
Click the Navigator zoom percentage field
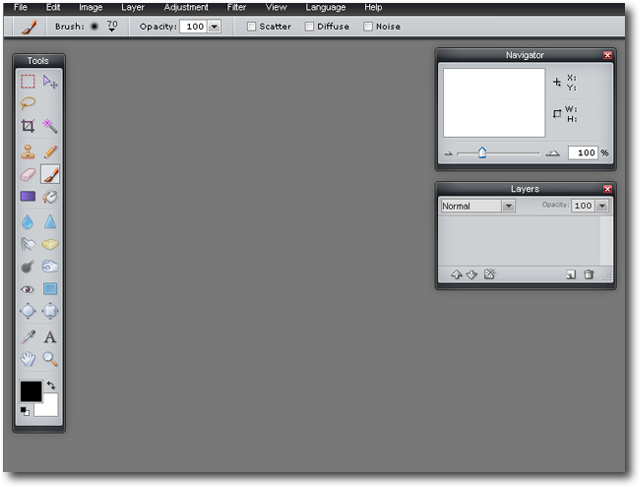coord(583,153)
